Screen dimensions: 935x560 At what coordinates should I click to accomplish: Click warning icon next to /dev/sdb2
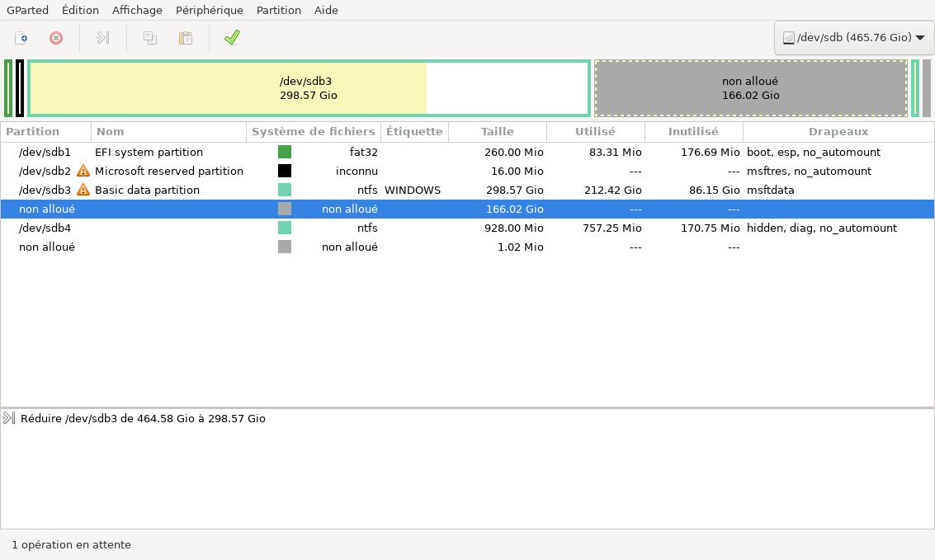pos(83,172)
